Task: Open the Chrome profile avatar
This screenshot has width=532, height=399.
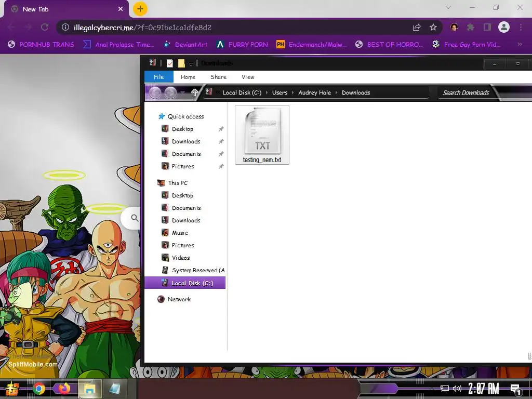Action: click(x=504, y=27)
